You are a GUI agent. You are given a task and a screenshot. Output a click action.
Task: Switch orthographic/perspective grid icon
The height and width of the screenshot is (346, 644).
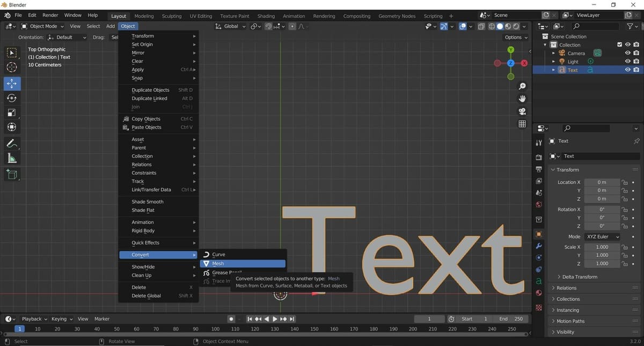click(522, 124)
